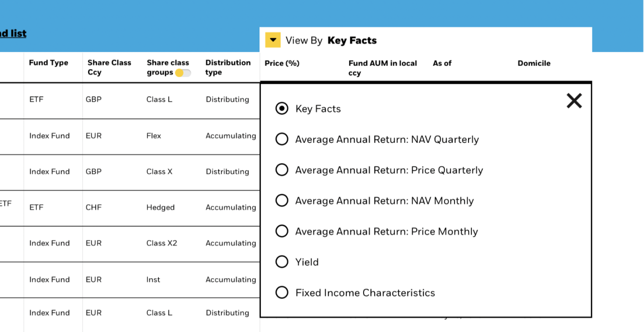Screen dimensions: 644x332
Task: Collapse the View By yellow dropdown arrow
Action: (273, 40)
